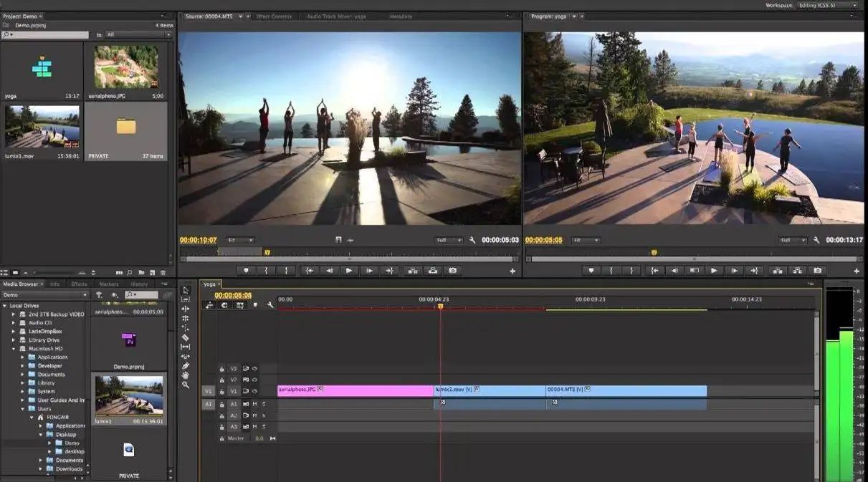Toggle the eye visibility for track V1

[254, 391]
